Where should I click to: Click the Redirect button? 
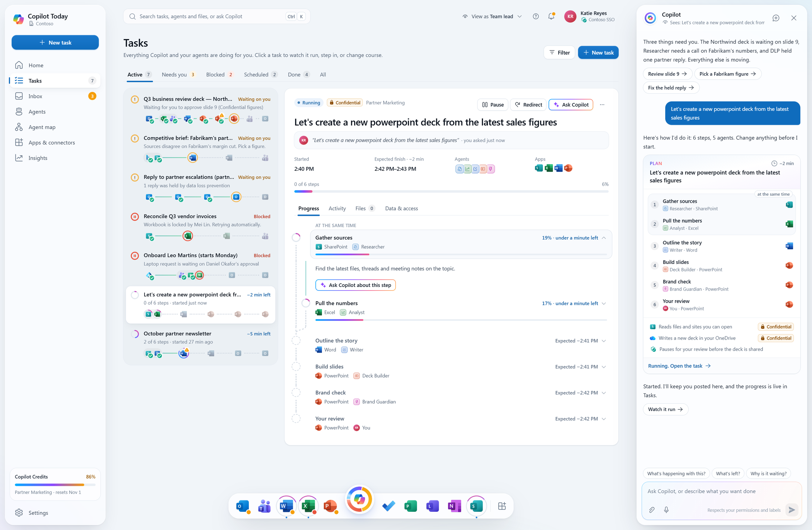pyautogui.click(x=528, y=105)
